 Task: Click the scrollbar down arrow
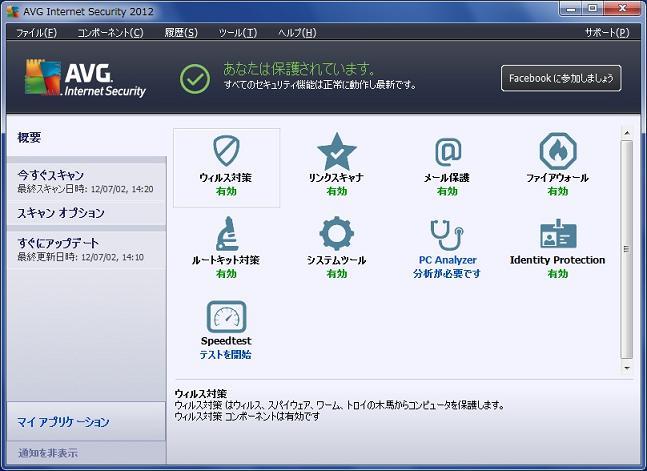pyautogui.click(x=627, y=367)
